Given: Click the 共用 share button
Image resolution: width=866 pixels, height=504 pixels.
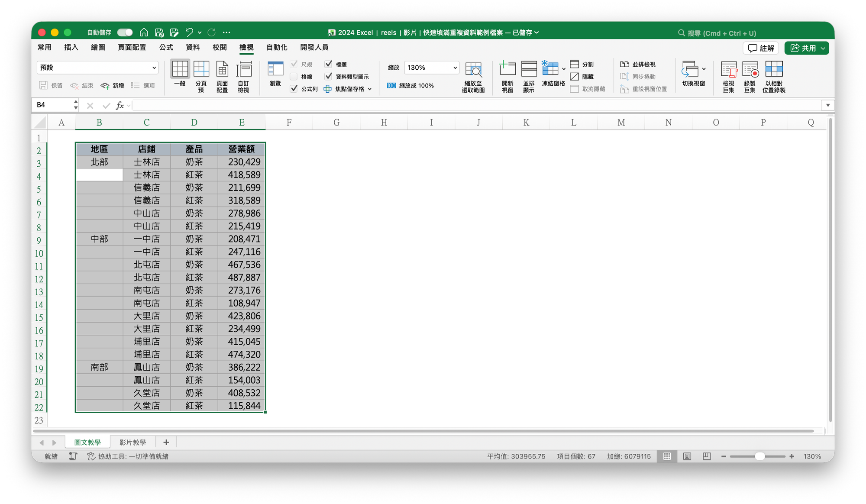Looking at the screenshot, I should coord(803,48).
